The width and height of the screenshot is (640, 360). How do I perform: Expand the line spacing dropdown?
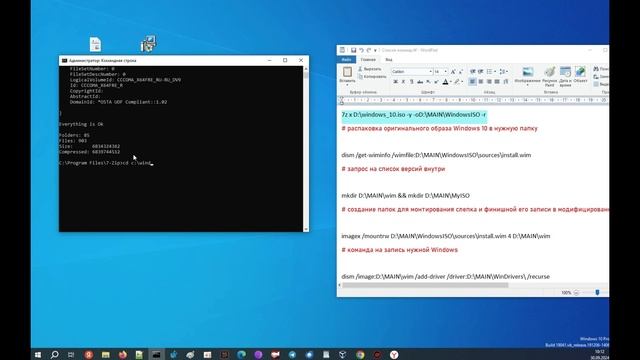(x=507, y=71)
